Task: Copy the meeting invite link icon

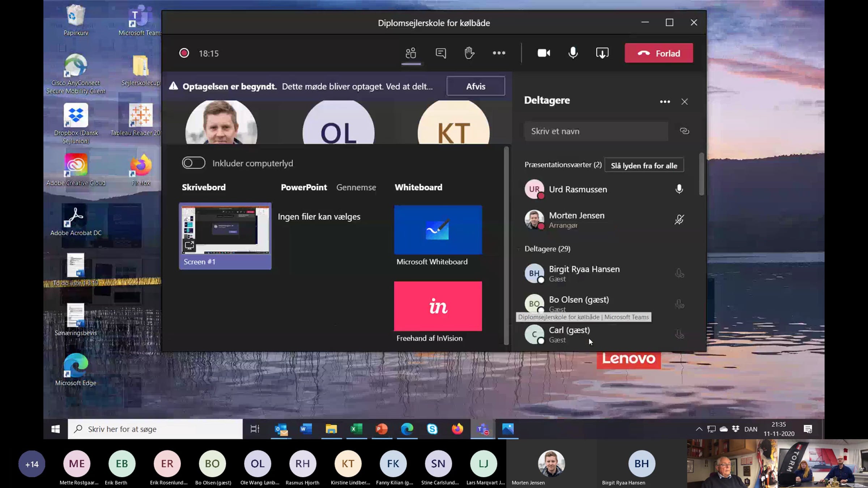Action: [x=684, y=131]
